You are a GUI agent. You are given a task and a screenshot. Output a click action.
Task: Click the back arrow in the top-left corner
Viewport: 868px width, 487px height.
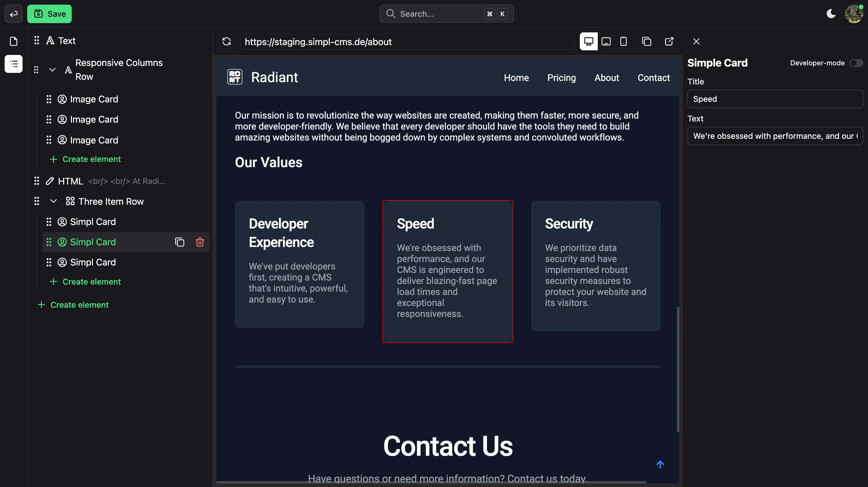point(14,14)
